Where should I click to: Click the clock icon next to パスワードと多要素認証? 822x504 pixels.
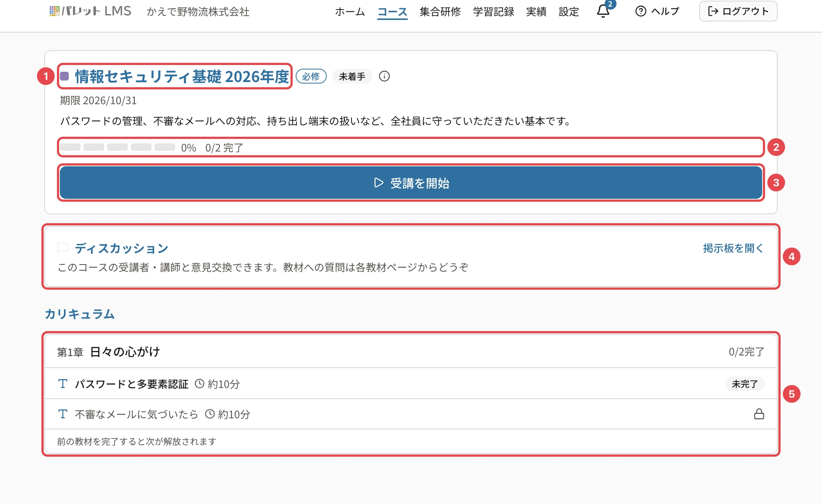[x=200, y=384]
